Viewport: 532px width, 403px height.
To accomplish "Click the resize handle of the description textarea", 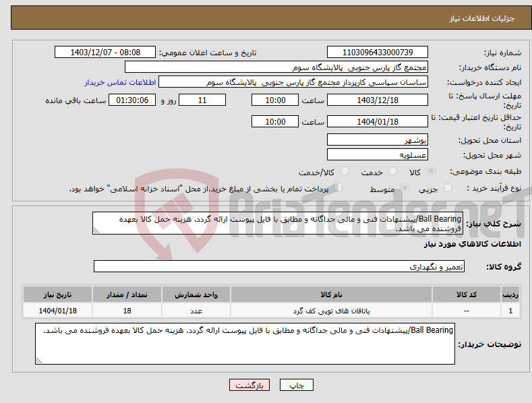I will (96, 230).
